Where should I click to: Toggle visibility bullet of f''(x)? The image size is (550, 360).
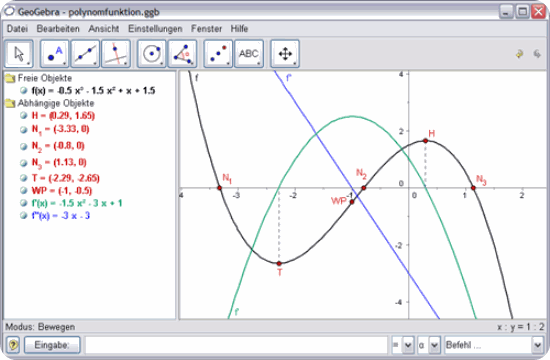pos(24,215)
